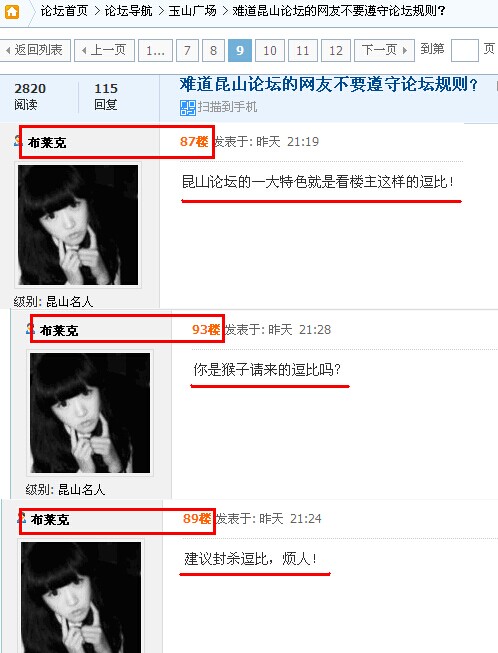The height and width of the screenshot is (653, 498).
Task: Click the page number input field
Action: point(465,50)
